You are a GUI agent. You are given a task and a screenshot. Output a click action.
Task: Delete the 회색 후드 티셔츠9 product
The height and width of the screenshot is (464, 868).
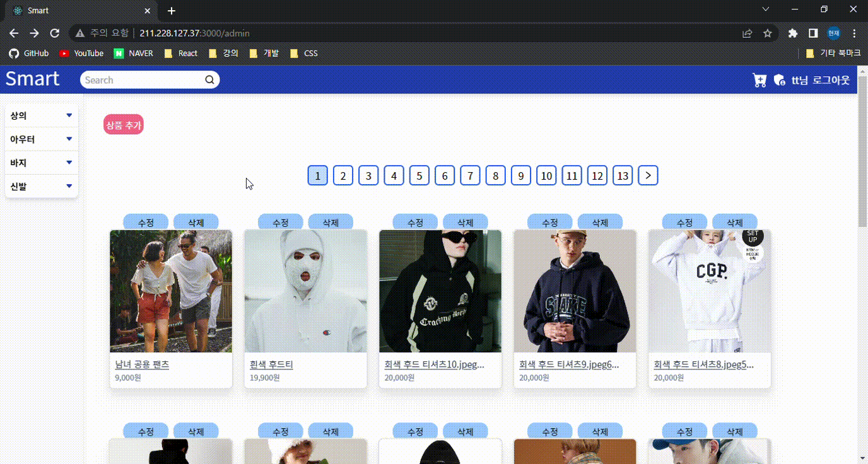[x=600, y=223]
